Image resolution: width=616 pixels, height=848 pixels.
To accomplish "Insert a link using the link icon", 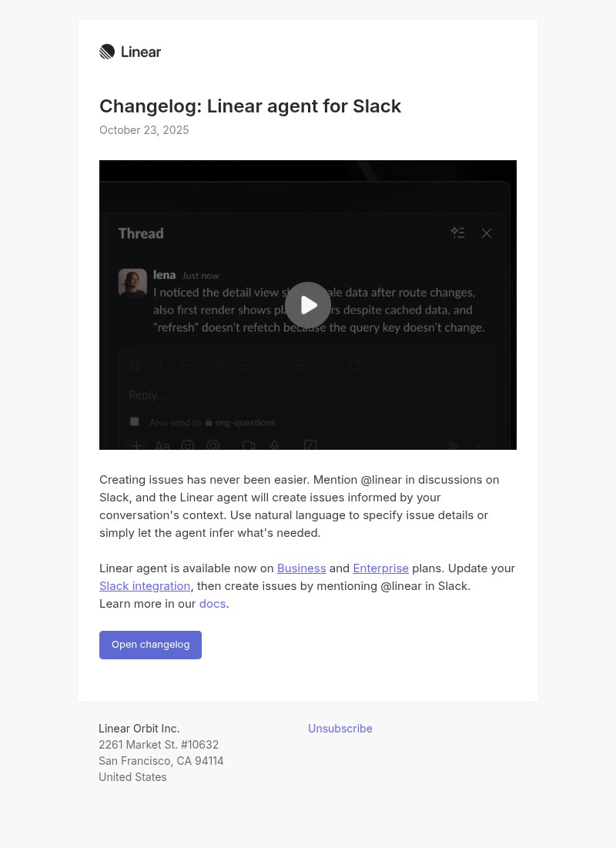I will [x=218, y=364].
